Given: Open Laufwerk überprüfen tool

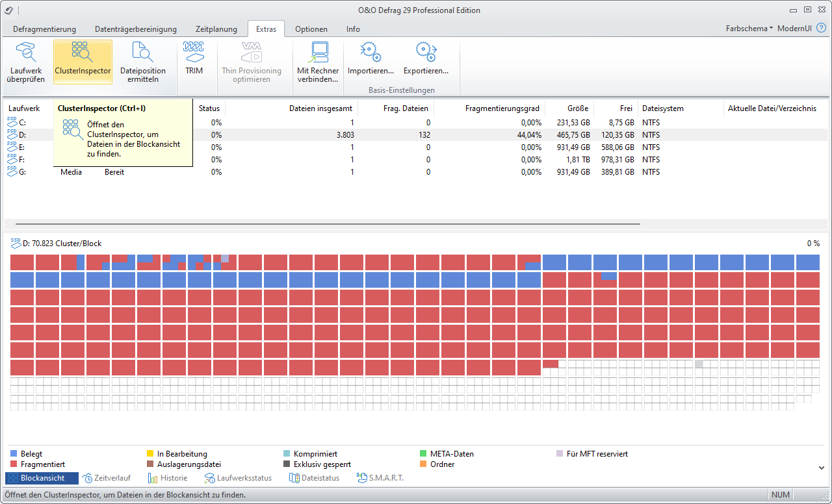Looking at the screenshot, I should tap(27, 62).
